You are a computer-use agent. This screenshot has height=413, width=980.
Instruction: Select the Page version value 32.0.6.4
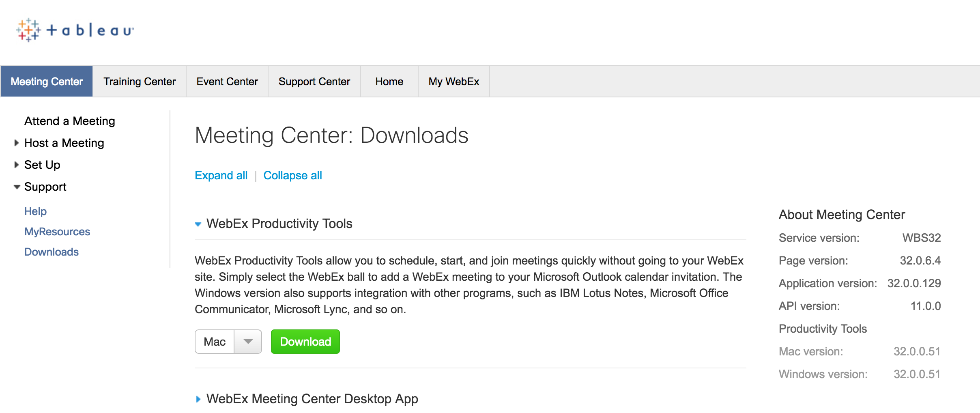(x=920, y=260)
